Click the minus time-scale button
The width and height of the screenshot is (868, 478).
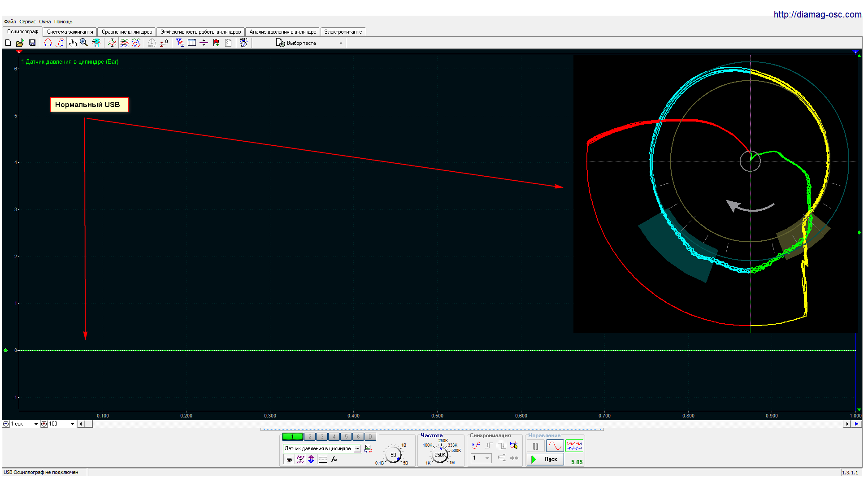click(6, 424)
